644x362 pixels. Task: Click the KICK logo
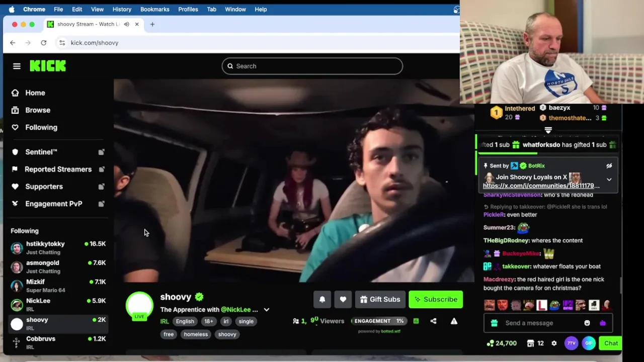pos(48,66)
